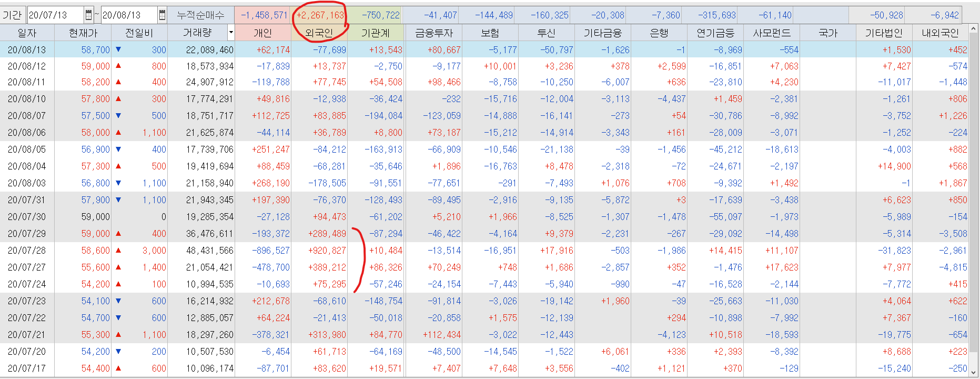980x379 pixels.
Task: Click cumulative 개인 total -1,458,571
Action: pyautogui.click(x=264, y=15)
